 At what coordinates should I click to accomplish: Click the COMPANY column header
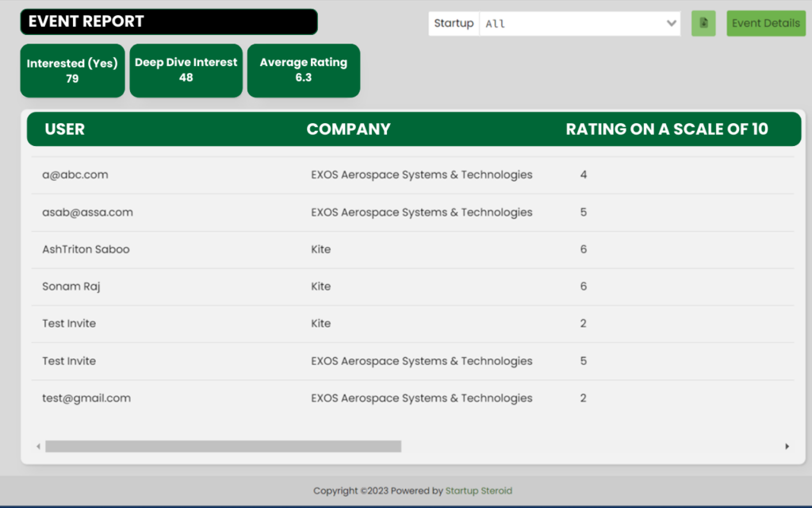coord(349,129)
